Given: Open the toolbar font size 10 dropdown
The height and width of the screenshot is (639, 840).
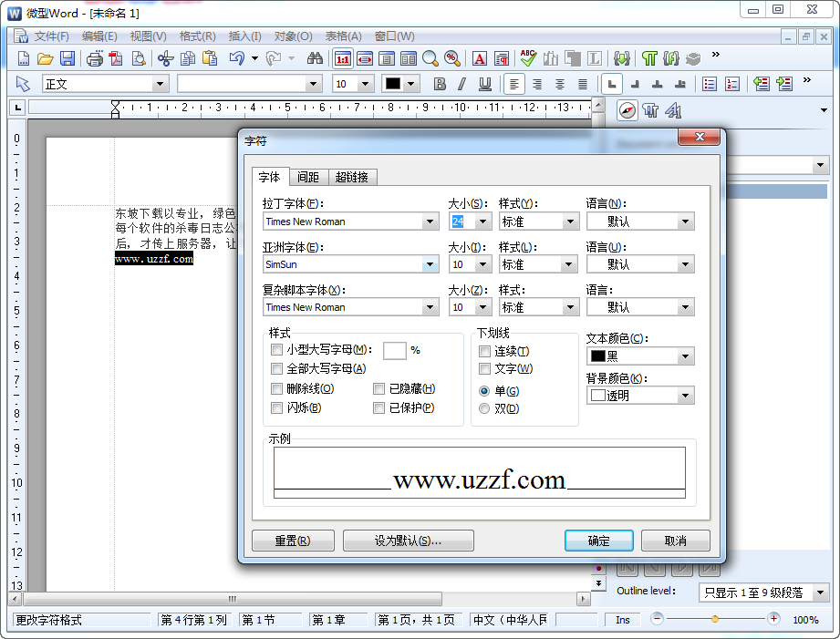Looking at the screenshot, I should pyautogui.click(x=365, y=84).
